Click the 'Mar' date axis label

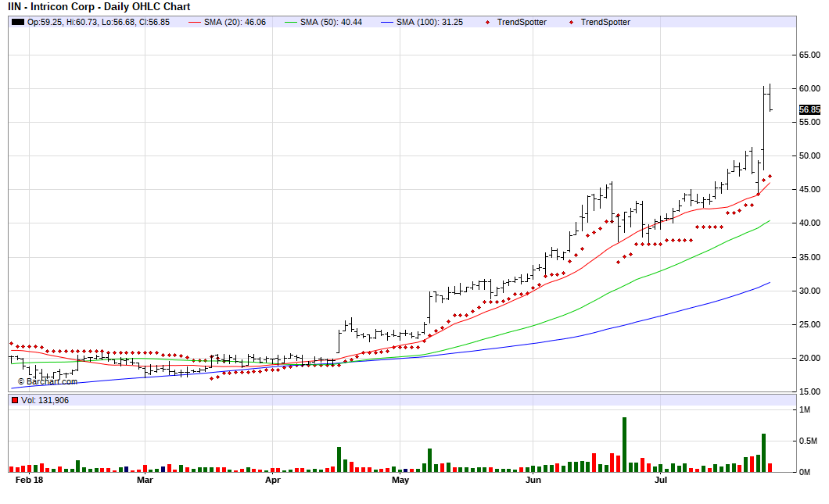[145, 480]
